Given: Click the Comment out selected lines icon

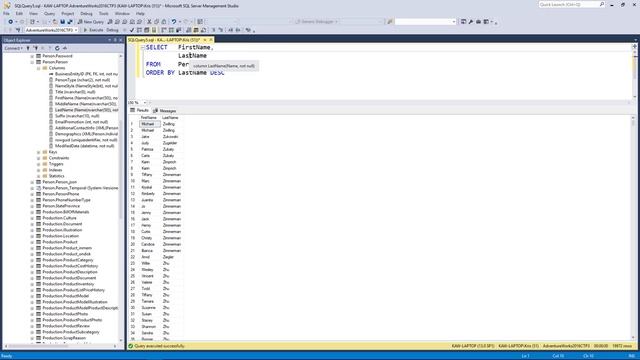Looking at the screenshot, I should tap(213, 30).
